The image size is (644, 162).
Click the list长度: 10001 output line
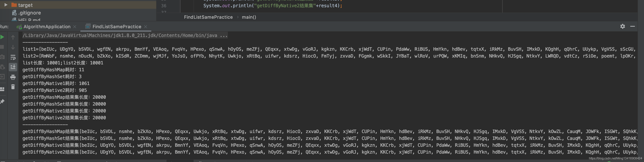tap(63, 63)
